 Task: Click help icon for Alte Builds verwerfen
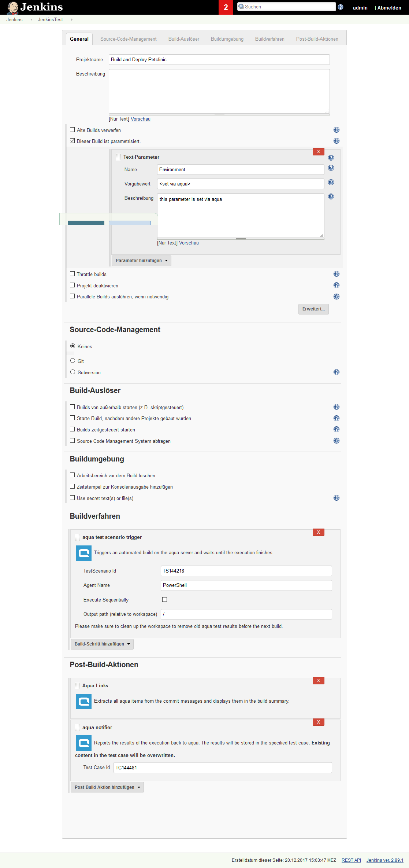[336, 130]
